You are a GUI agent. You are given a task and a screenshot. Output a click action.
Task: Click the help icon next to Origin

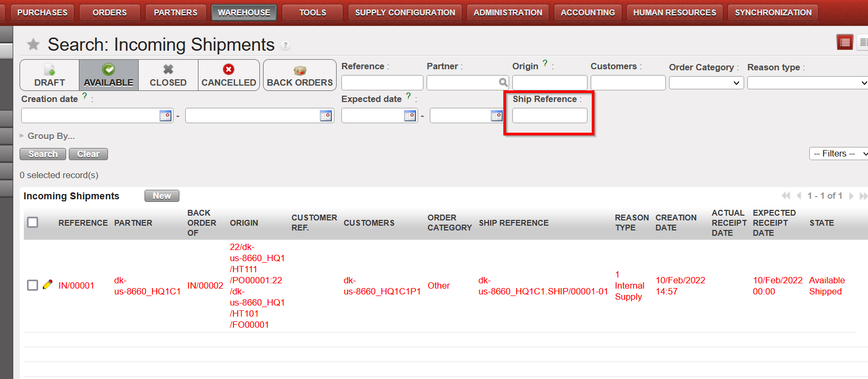tap(545, 63)
